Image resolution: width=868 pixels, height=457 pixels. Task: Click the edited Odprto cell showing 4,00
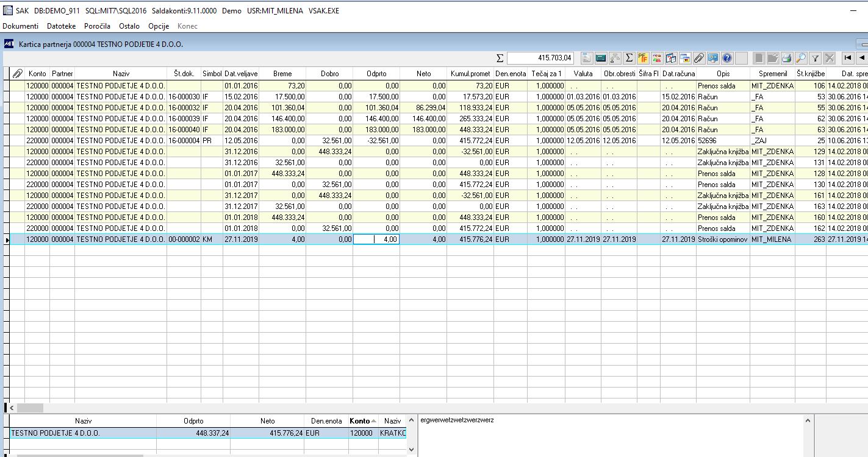pyautogui.click(x=376, y=239)
